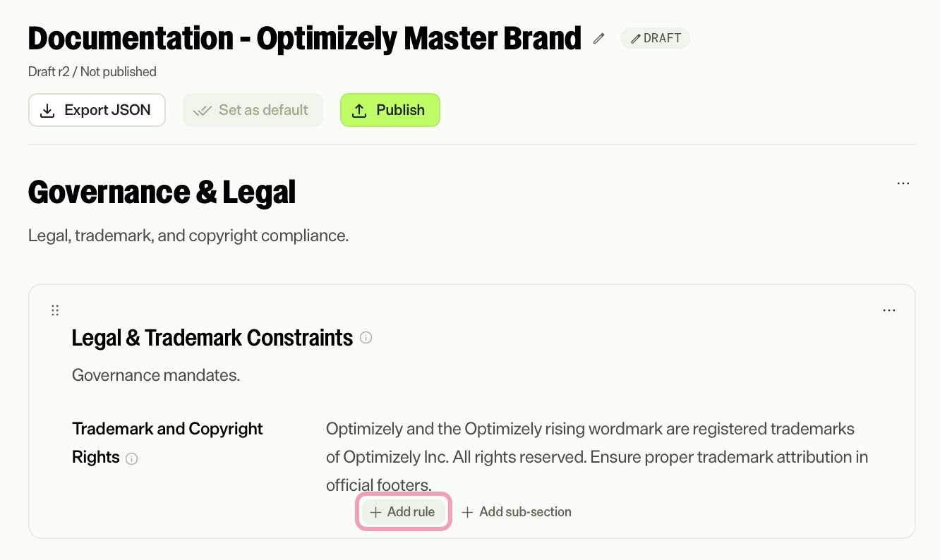Screen dimensions: 940x560
Task: Click the legal, trademark, copyright compliance description
Action: [188, 236]
